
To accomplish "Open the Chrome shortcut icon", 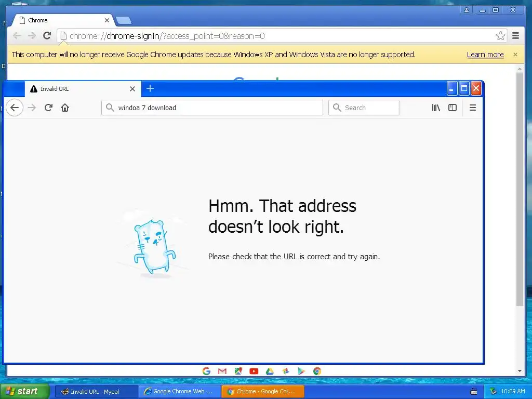I will [317, 371].
